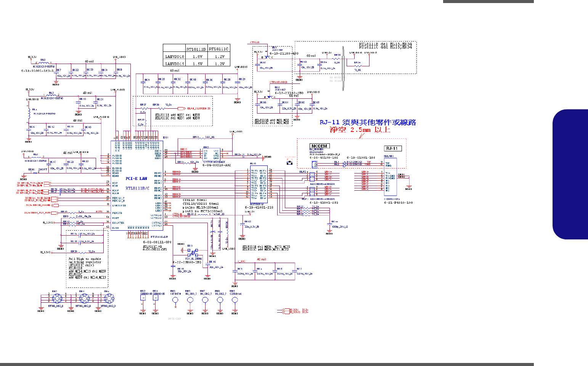Click the MH4 mounting hole symbol

pos(109,299)
